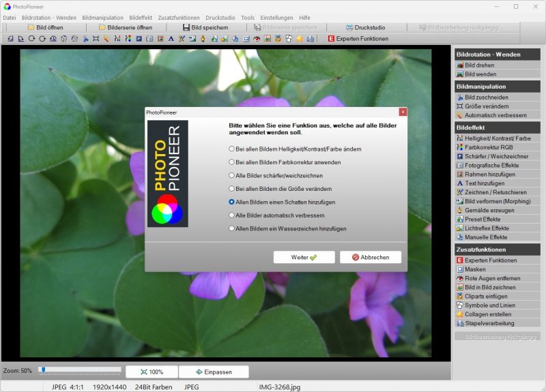Open Stapelverarbeitung batch processing
The width and height of the screenshot is (546, 392).
pos(489,323)
